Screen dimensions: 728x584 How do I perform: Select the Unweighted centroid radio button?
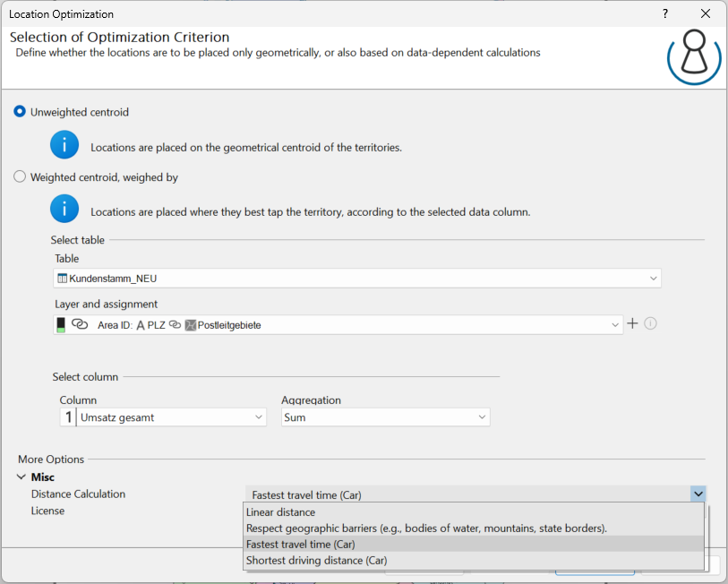click(20, 112)
